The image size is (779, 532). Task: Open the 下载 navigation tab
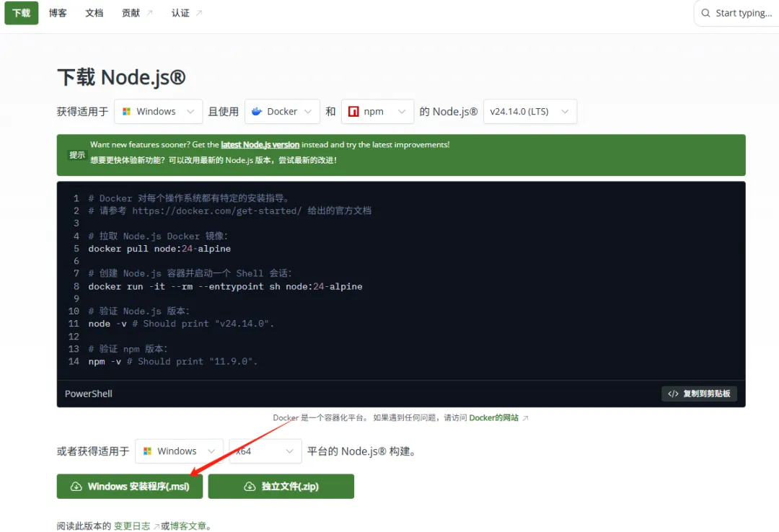[x=22, y=13]
